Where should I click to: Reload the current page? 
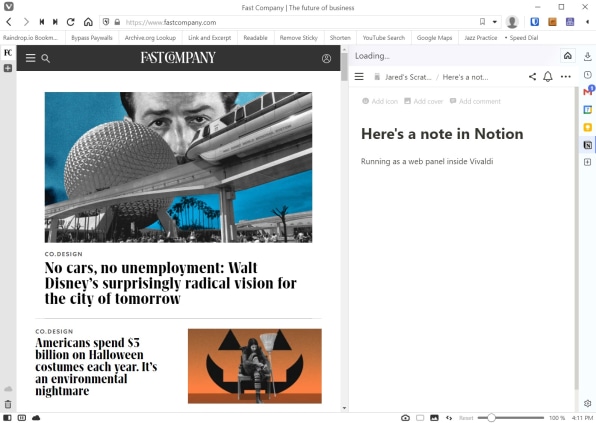(70, 22)
